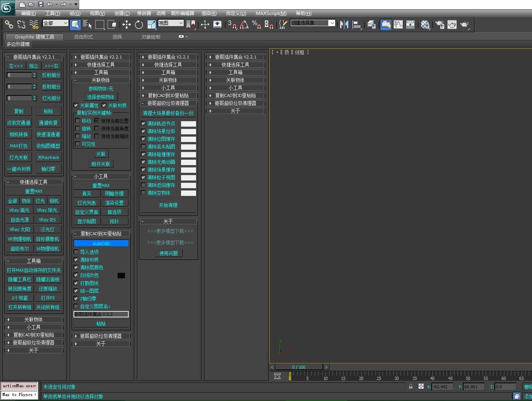Expand 复制CAD到3D里粘贴 rollout in fourth plugin panel

click(235, 95)
